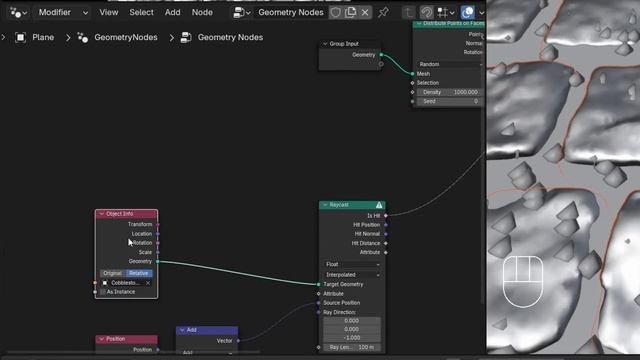Screen dimensions: 640x360
Task: Click the Object Info Rotation output socket
Action: 158,243
